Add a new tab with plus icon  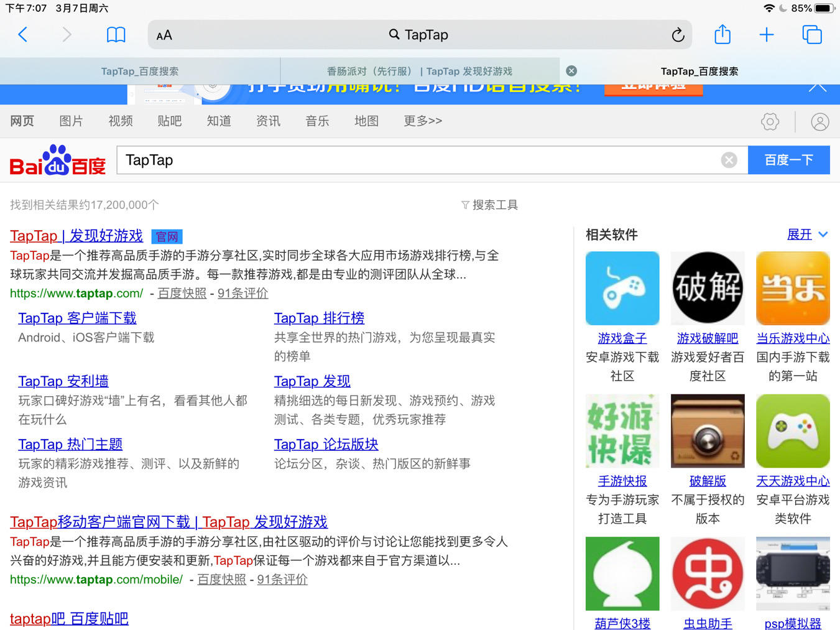767,35
